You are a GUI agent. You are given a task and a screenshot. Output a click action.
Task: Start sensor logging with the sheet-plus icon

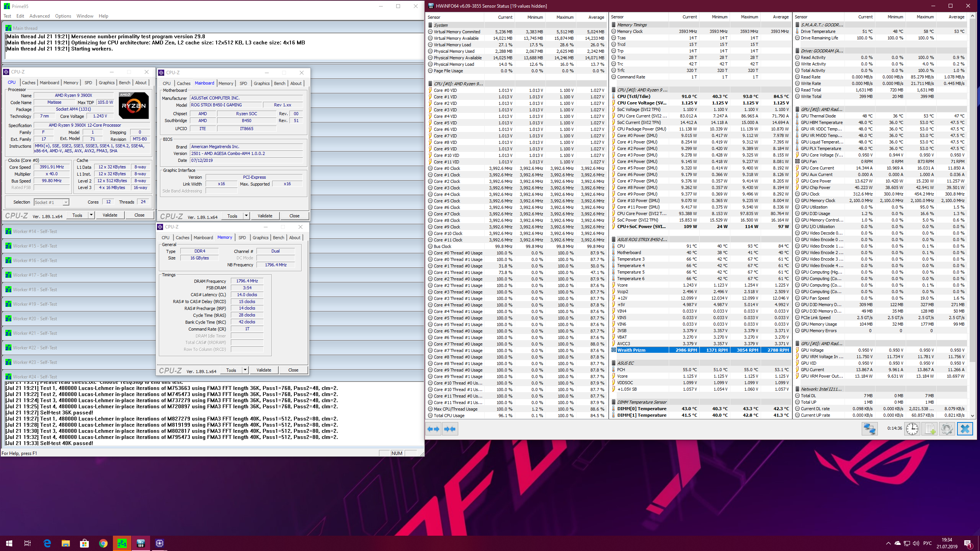pos(930,429)
